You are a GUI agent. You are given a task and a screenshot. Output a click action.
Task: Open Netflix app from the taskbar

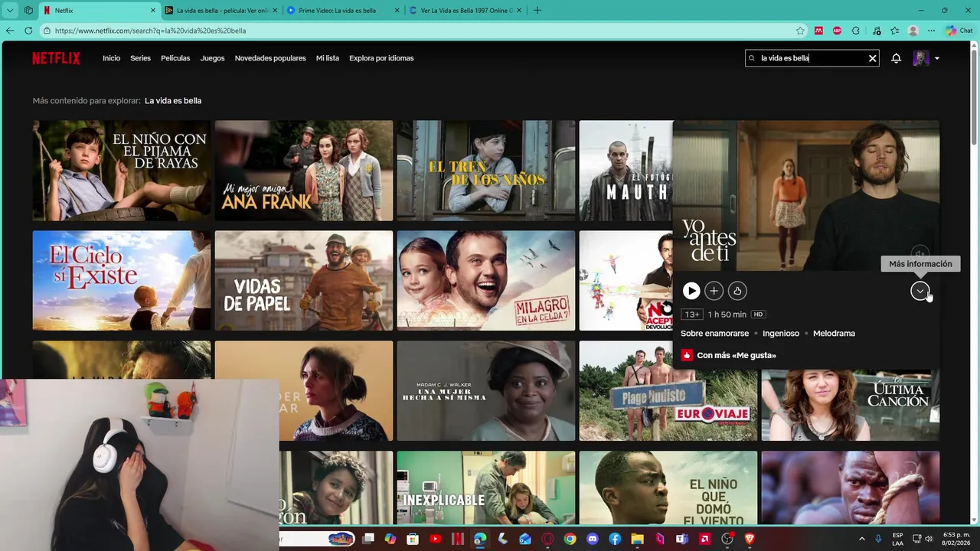[457, 539]
